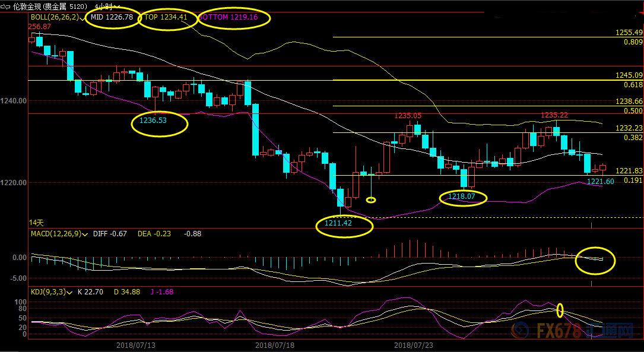Click the 14天 period label
The height and width of the screenshot is (352, 644).
pyautogui.click(x=36, y=223)
